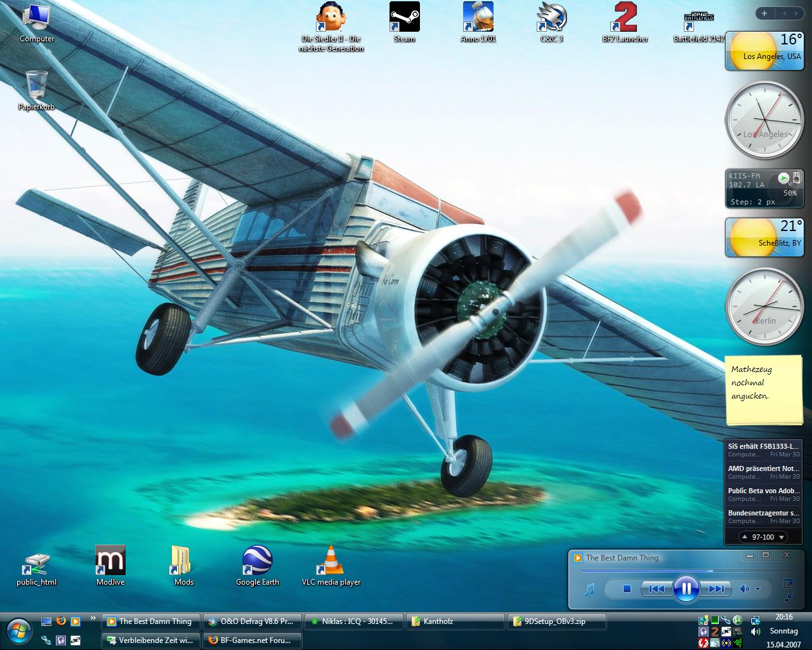Click the music note icon in media player
812x650 pixels.
[x=590, y=590]
